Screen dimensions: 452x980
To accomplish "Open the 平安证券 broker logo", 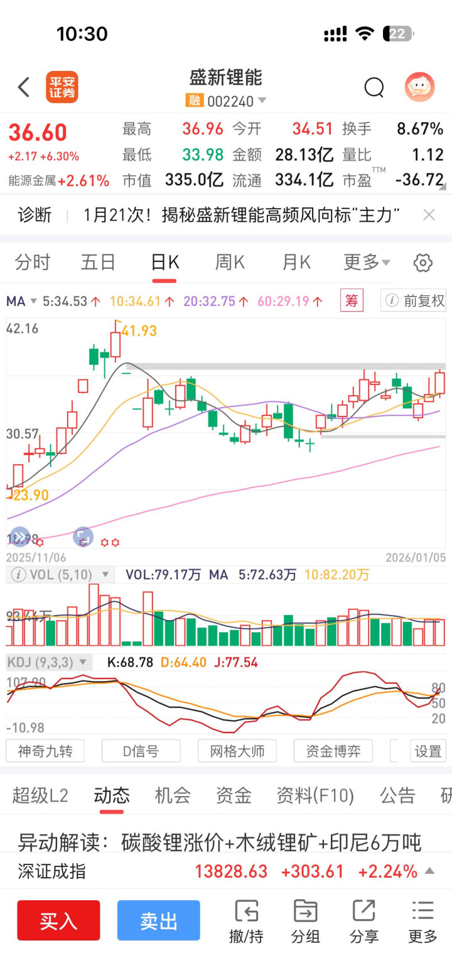I will pyautogui.click(x=62, y=87).
